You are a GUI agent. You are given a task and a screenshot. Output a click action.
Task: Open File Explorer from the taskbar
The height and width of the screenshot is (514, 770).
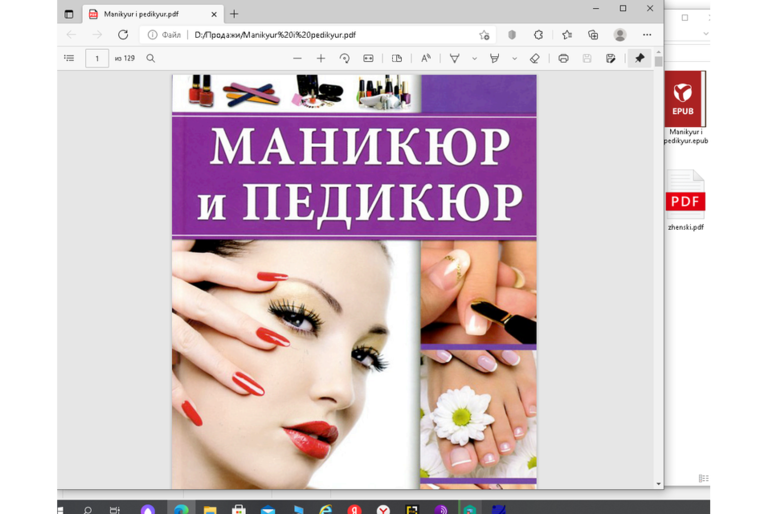[x=210, y=510]
